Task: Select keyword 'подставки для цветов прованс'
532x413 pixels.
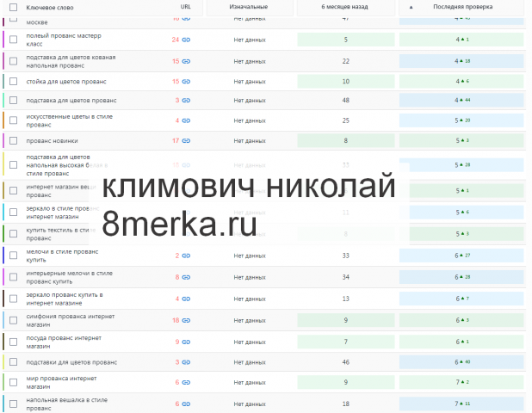Action: [71, 362]
